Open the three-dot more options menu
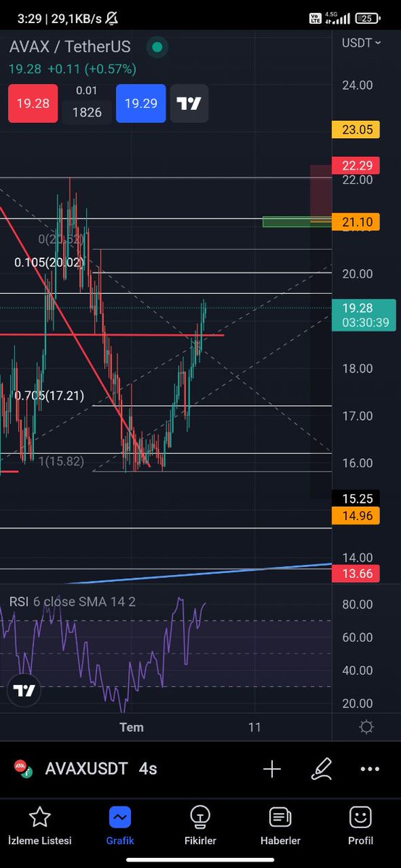Viewport: 401px width, 868px height. click(370, 769)
